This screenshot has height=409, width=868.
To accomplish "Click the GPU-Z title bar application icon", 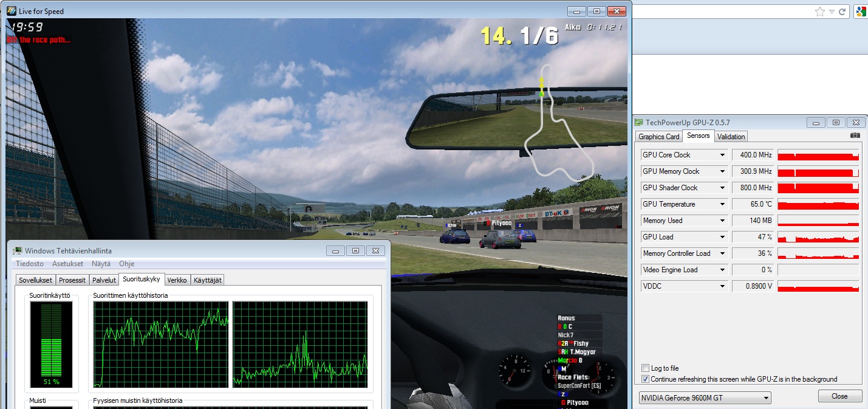I will tap(639, 123).
